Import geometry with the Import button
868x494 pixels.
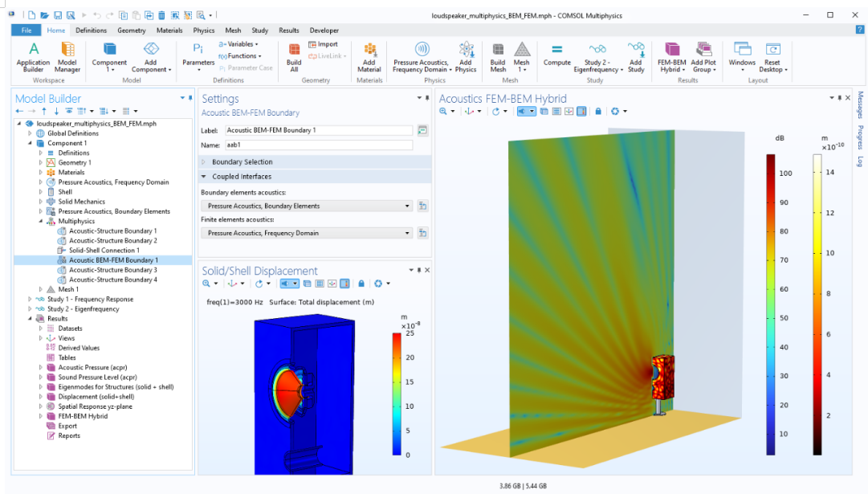[324, 44]
